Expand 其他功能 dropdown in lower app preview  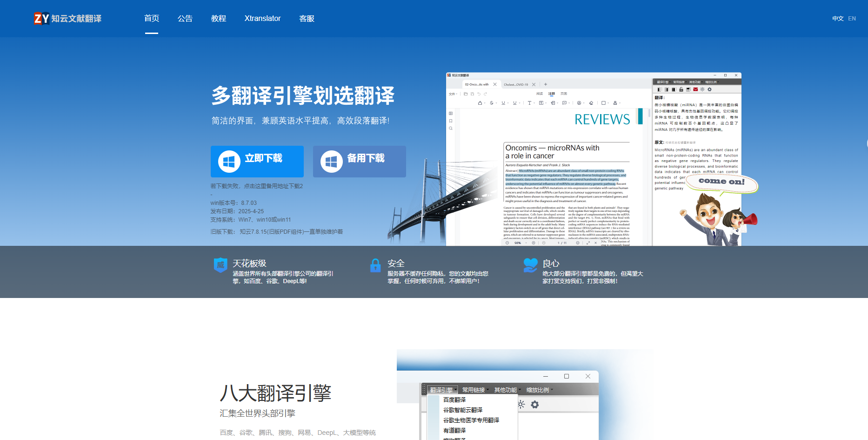coord(507,390)
